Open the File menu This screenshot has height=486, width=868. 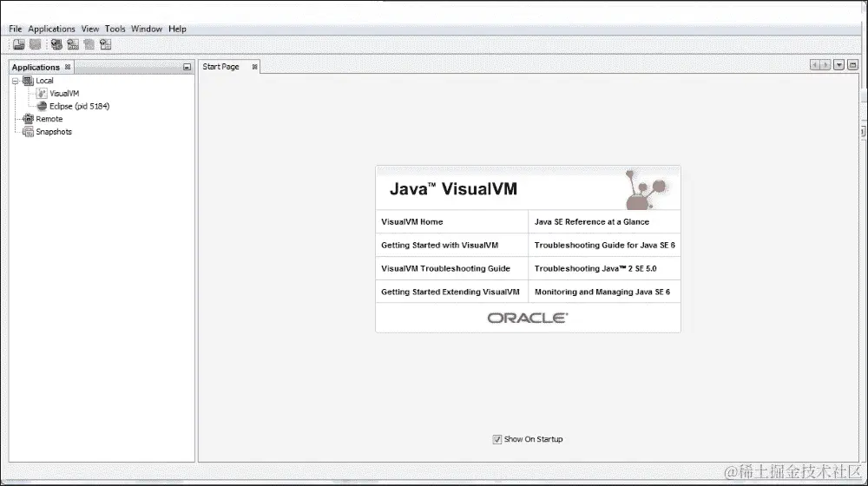click(x=15, y=29)
